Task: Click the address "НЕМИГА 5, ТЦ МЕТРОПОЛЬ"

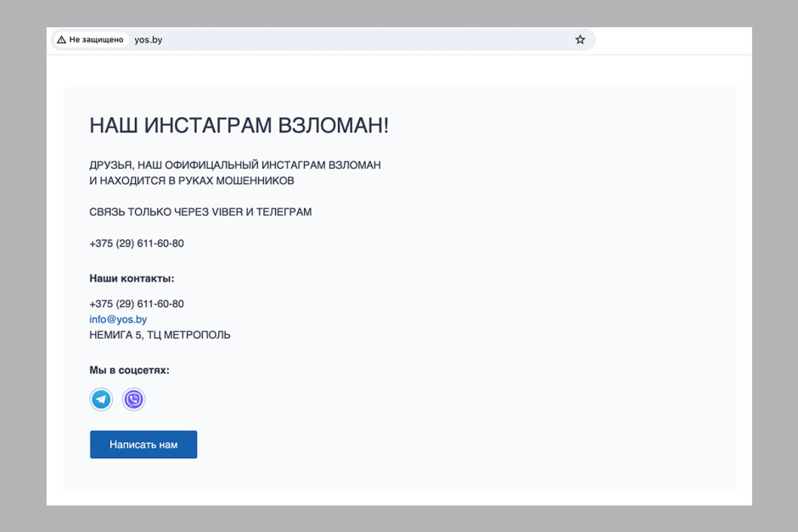Action: click(x=160, y=335)
